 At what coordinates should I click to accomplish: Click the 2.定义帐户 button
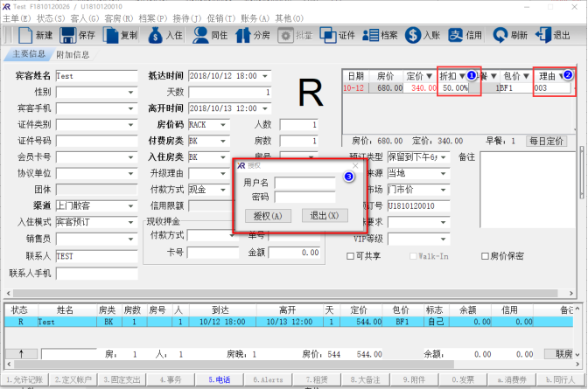pos(73,379)
